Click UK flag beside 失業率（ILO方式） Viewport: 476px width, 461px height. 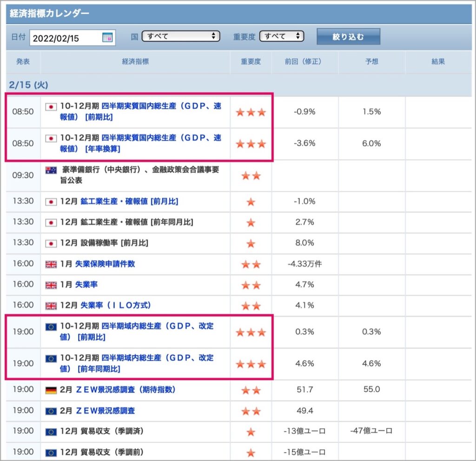coord(51,306)
